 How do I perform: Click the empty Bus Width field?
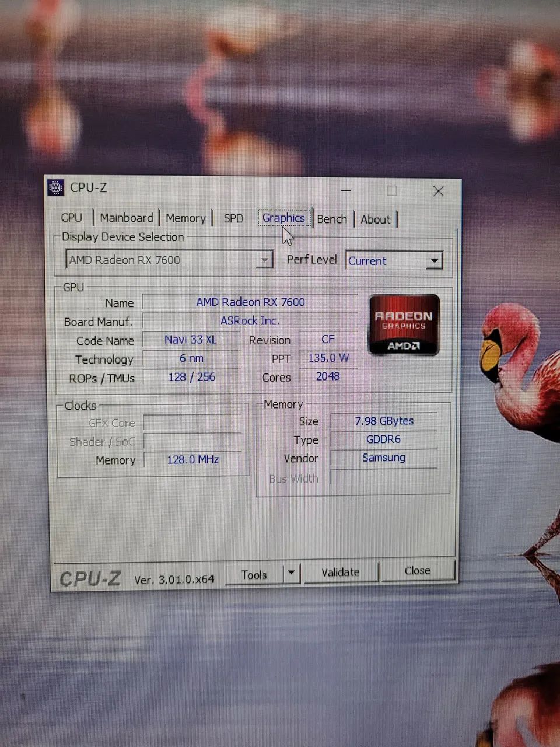(x=383, y=477)
